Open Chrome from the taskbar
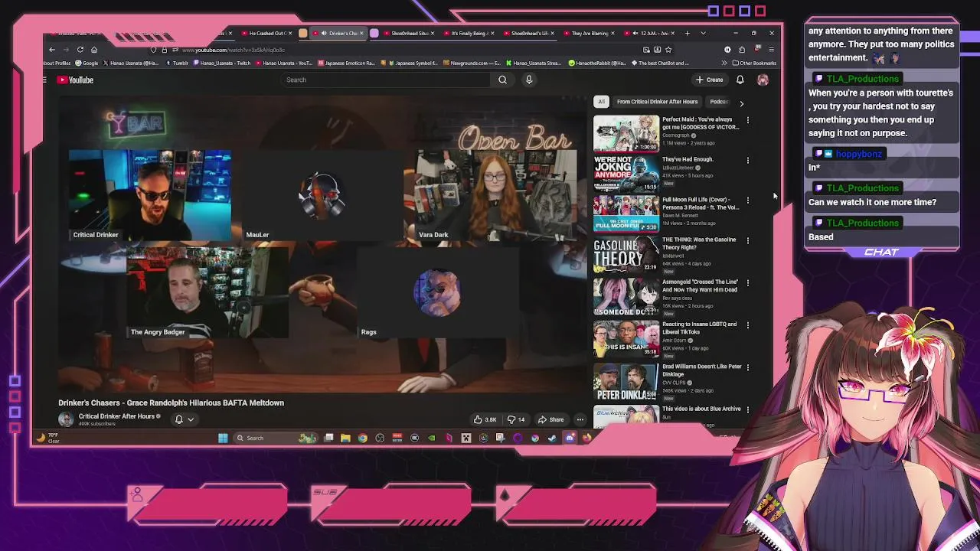The width and height of the screenshot is (980, 551). [x=363, y=439]
